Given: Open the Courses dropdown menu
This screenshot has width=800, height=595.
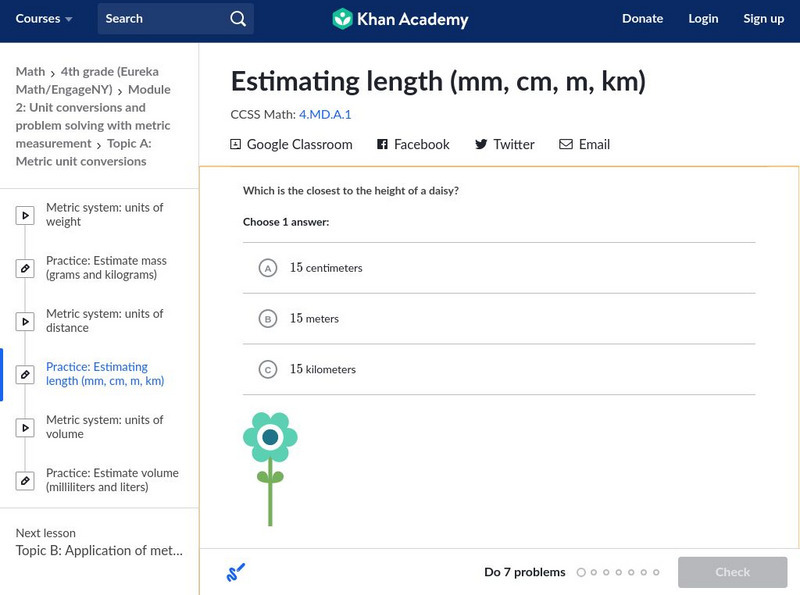Looking at the screenshot, I should 44,19.
